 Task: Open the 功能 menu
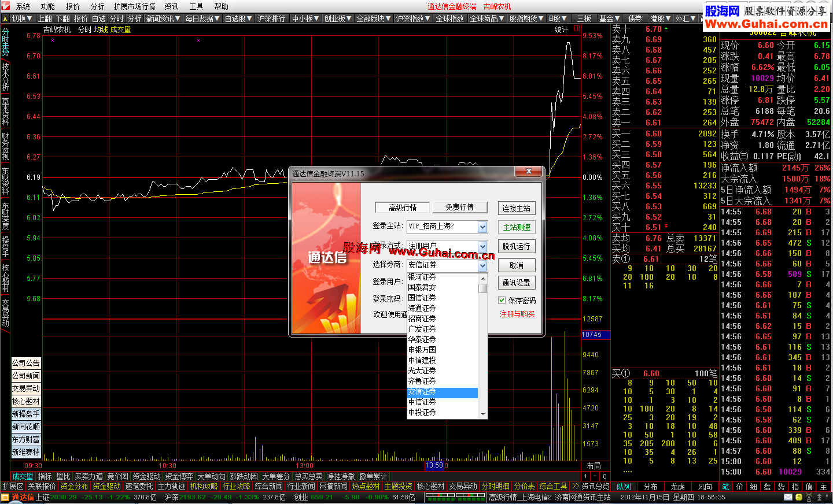[x=48, y=6]
